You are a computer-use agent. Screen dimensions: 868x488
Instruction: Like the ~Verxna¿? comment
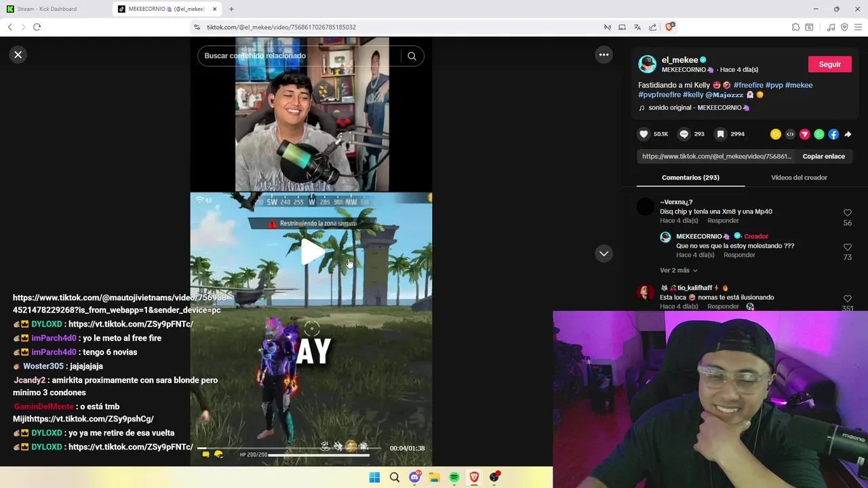[847, 213]
